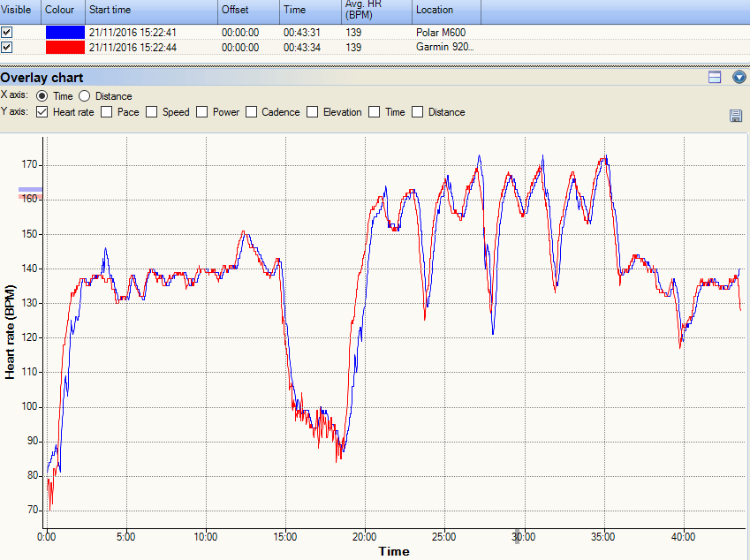Disable the Heart rate checkbox
Screen dimensions: 750x560
click(x=41, y=112)
